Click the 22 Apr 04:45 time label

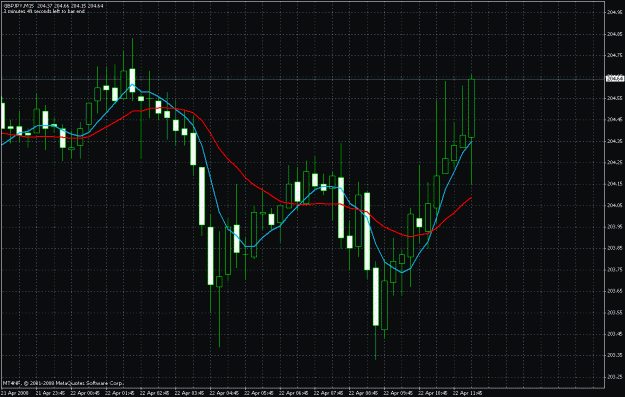[x=224, y=393]
